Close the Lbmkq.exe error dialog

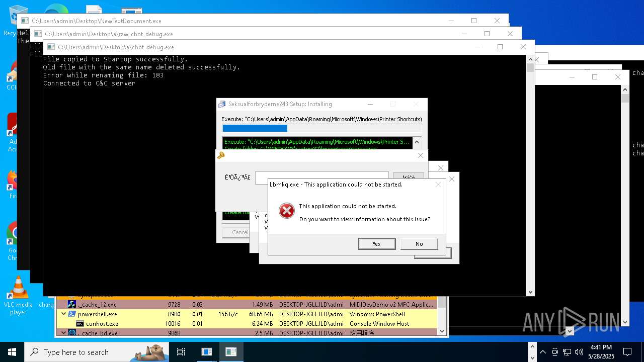[x=438, y=185]
